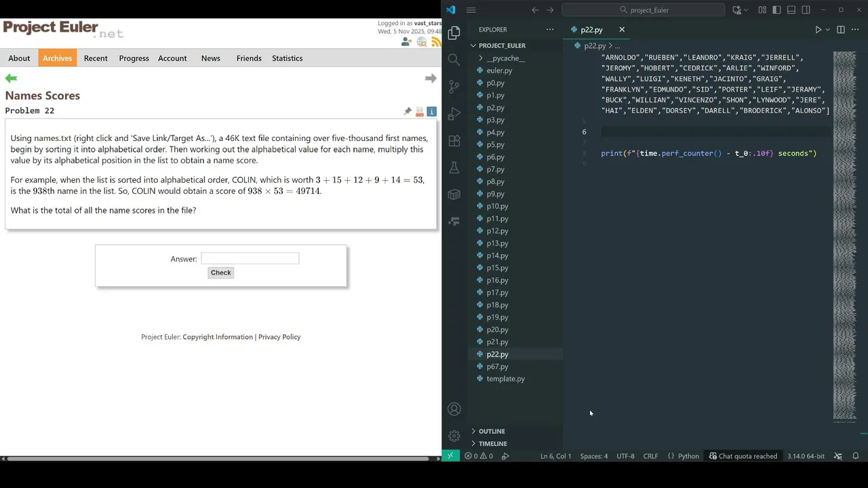The image size is (868, 488).
Task: Split the editor to the right
Action: (x=841, y=30)
